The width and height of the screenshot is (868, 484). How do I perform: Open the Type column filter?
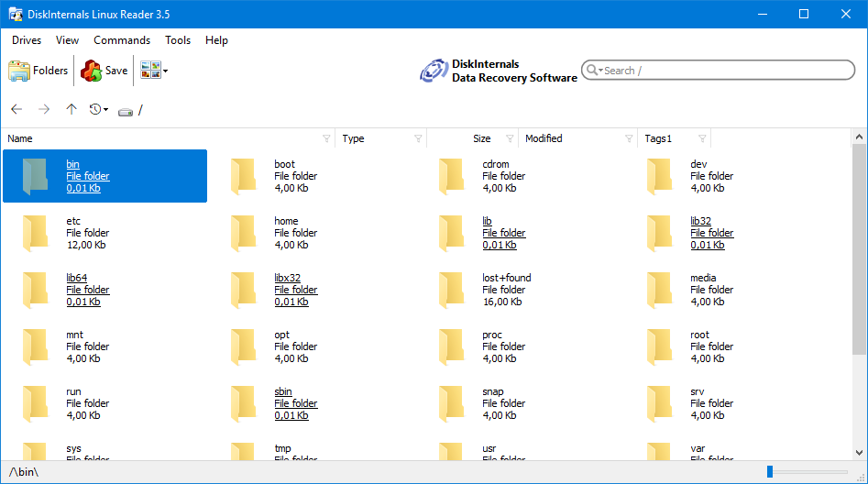[x=419, y=138]
